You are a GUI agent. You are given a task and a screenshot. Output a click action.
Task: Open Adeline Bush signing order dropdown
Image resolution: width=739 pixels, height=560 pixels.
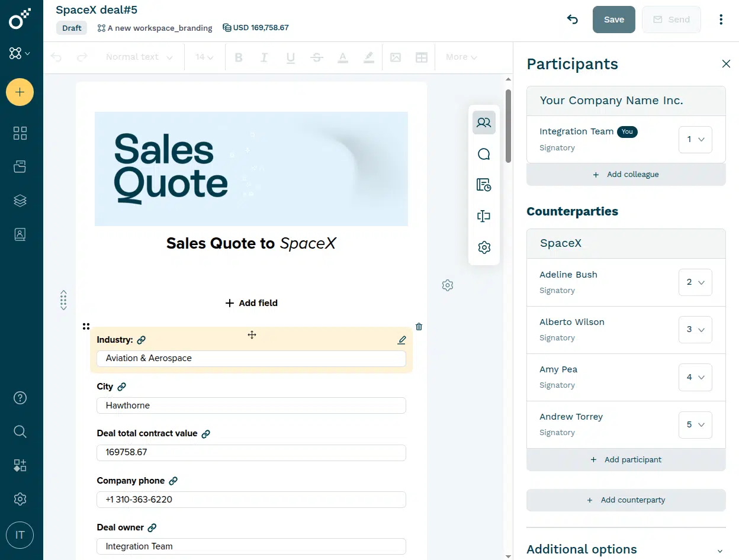point(695,282)
